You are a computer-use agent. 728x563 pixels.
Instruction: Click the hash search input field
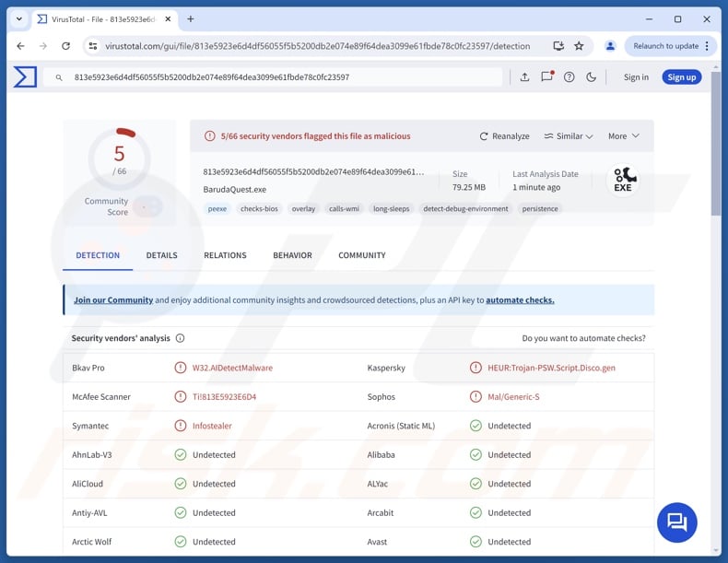276,77
